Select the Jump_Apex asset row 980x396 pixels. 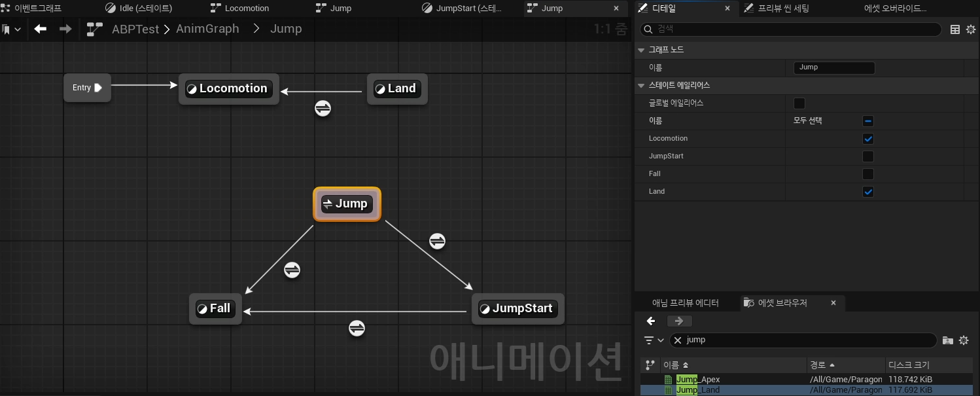[x=806, y=380]
